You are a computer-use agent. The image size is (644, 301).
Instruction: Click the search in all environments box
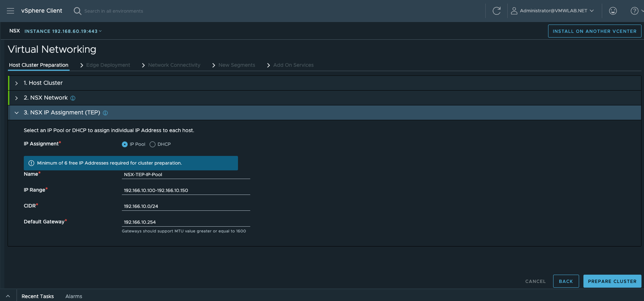114,11
